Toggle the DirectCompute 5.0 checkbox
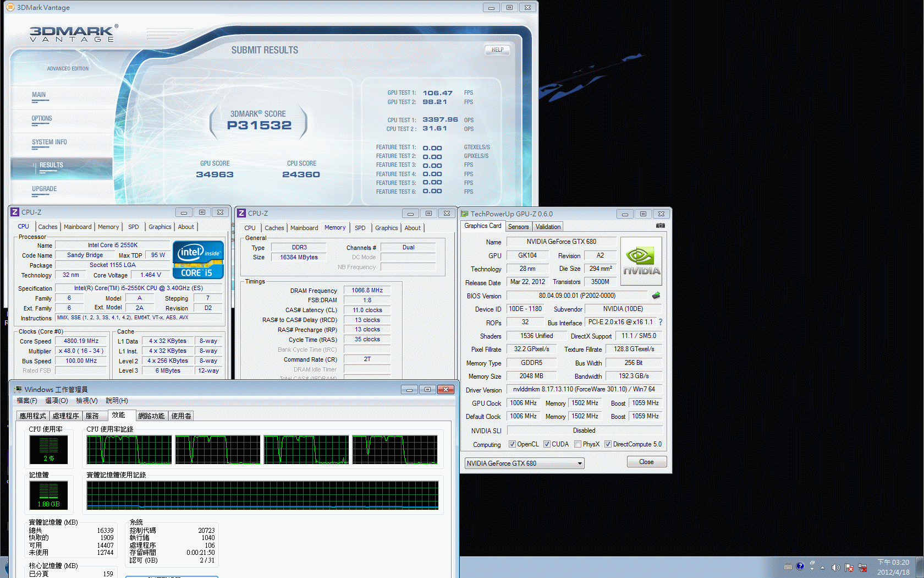The image size is (924, 578). pyautogui.click(x=608, y=444)
